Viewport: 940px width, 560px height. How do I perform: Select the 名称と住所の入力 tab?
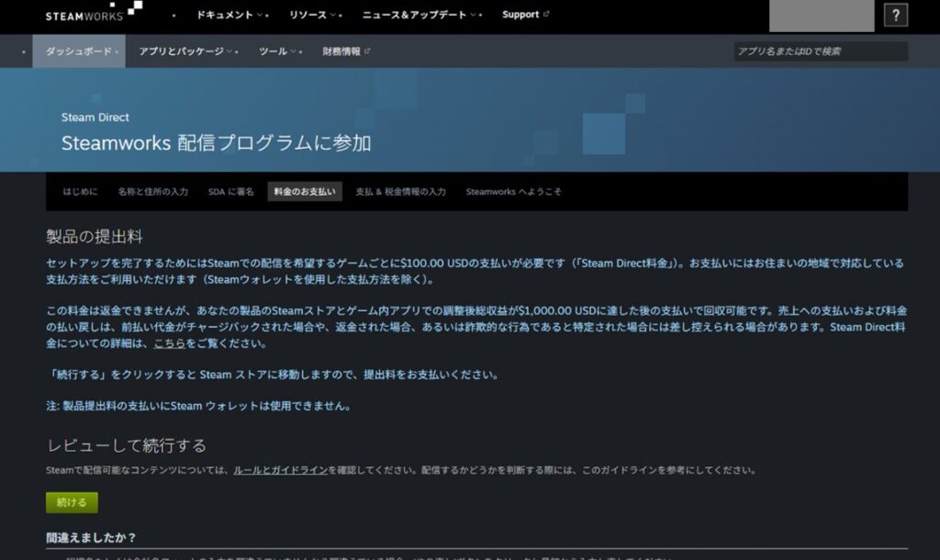(152, 192)
